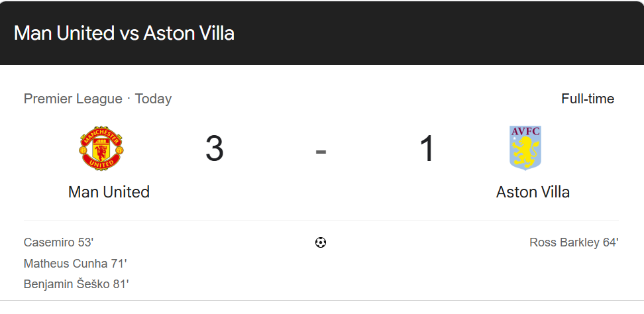Click Man United's score of 3

point(215,148)
